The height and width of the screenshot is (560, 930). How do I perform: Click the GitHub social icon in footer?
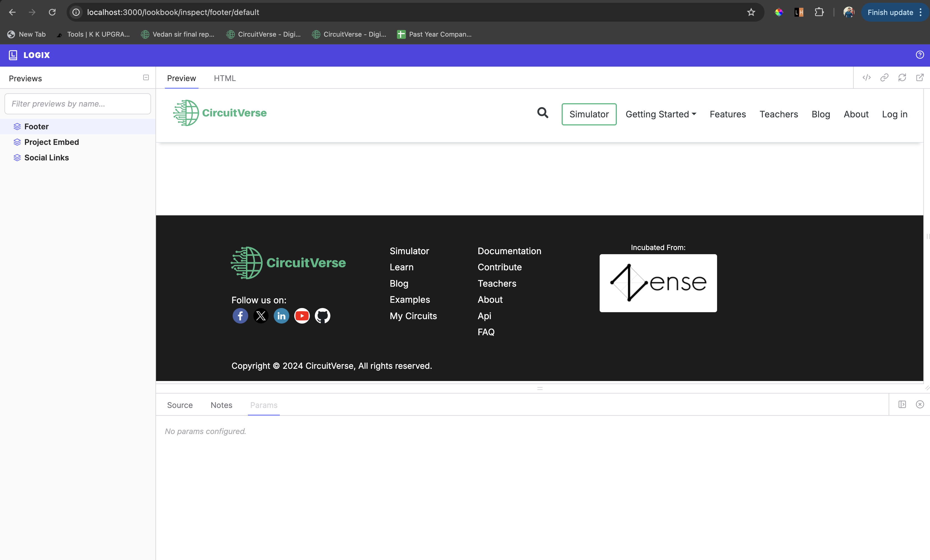322,316
